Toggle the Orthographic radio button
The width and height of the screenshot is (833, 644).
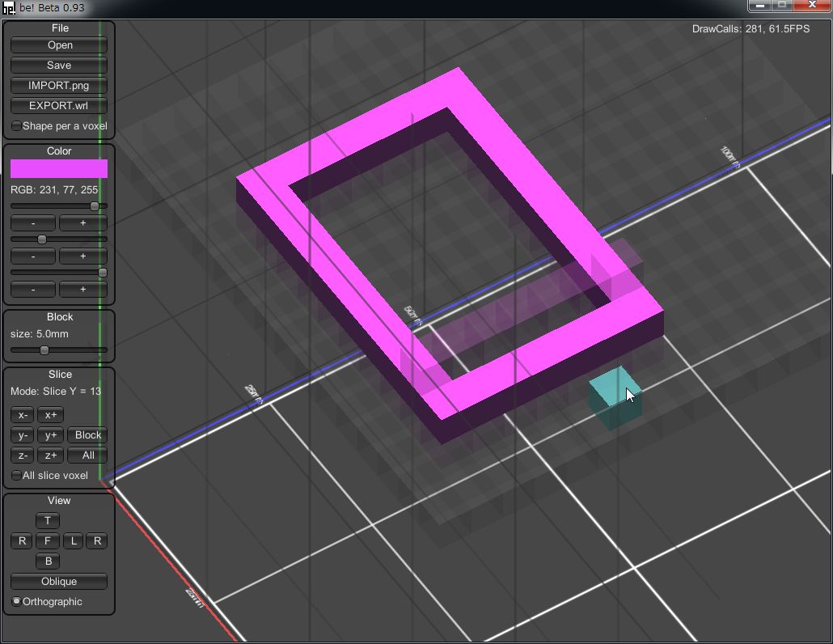(17, 602)
